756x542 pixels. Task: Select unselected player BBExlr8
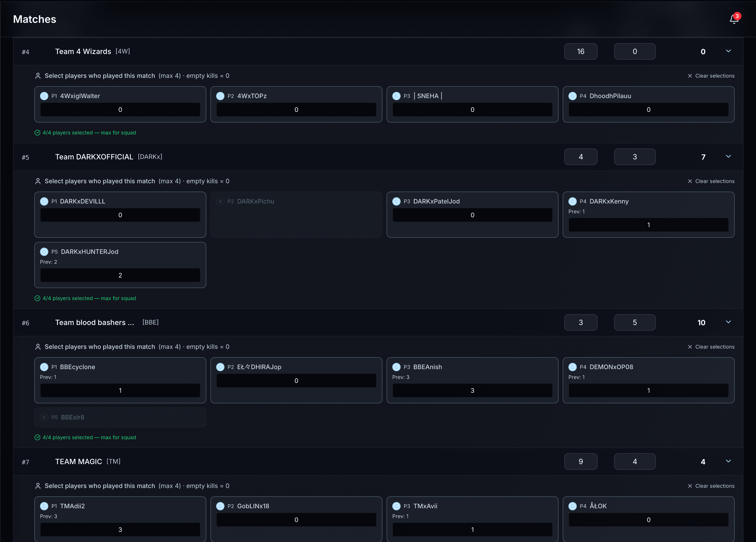click(44, 417)
